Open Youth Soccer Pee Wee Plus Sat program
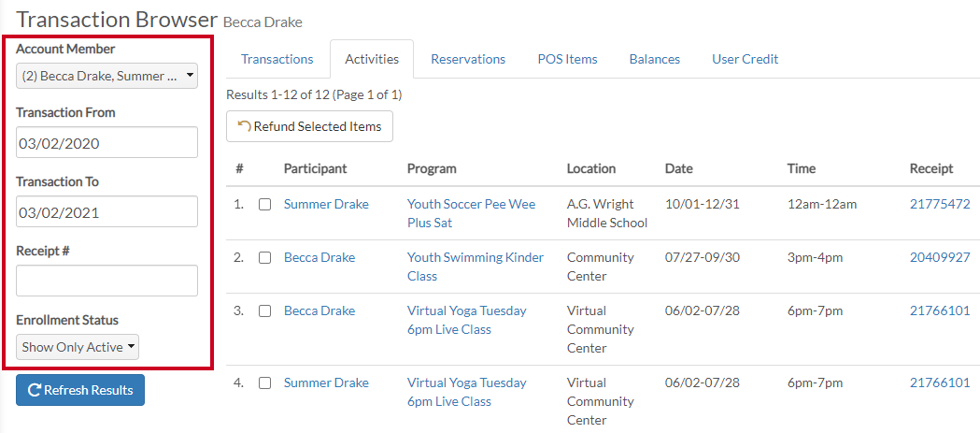The image size is (980, 433). [471, 213]
